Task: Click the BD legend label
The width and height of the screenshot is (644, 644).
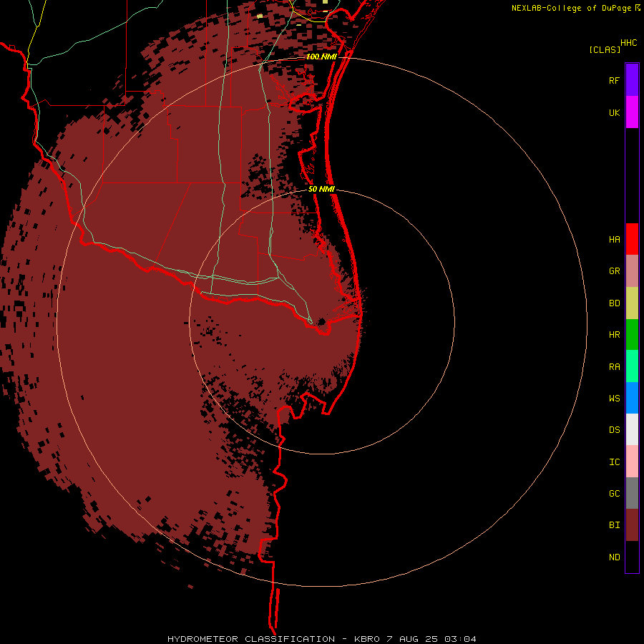Action: click(x=614, y=303)
